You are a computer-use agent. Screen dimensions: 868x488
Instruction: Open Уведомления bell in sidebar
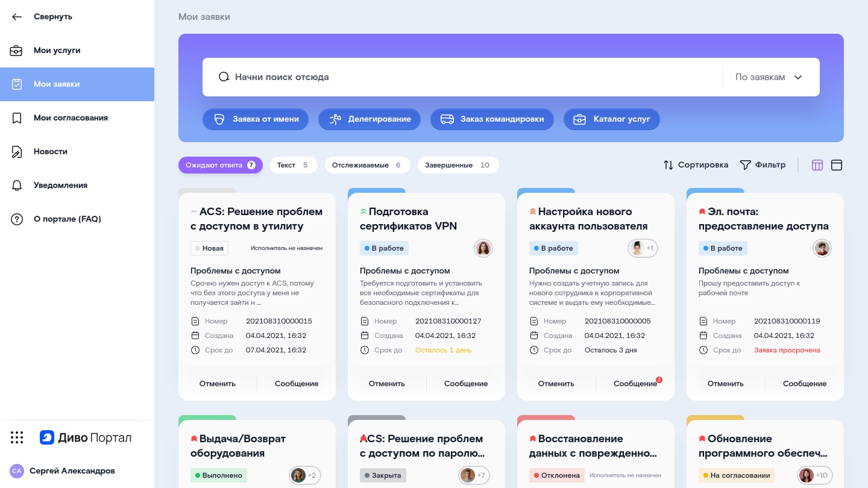[17, 186]
